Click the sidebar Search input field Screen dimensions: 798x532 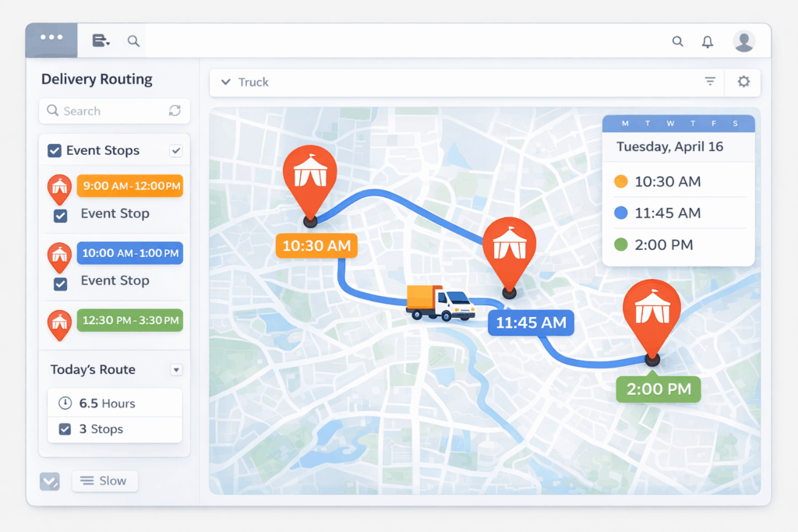coord(109,111)
